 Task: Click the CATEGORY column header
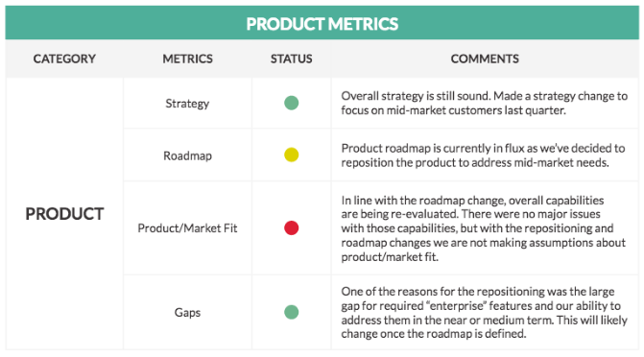pyautogui.click(x=64, y=59)
